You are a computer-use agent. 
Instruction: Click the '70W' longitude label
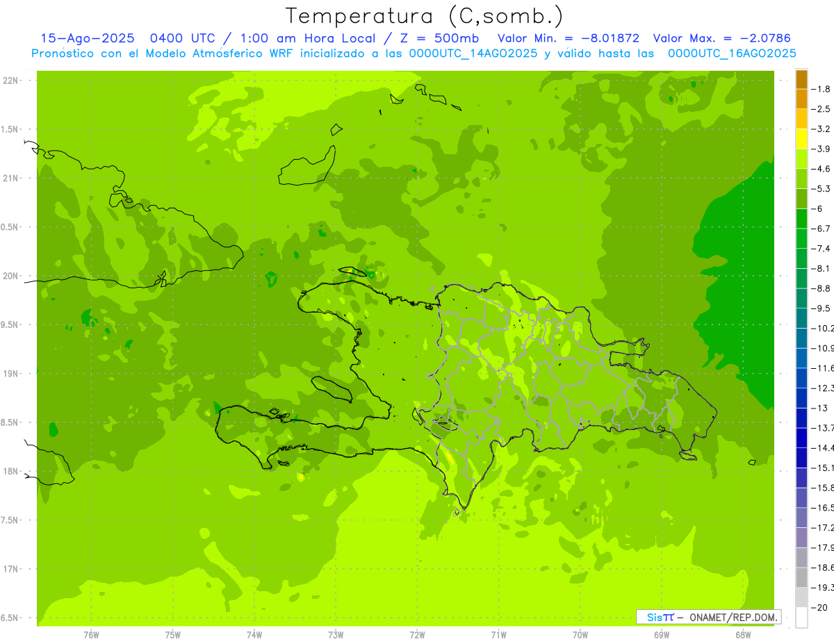point(580,635)
